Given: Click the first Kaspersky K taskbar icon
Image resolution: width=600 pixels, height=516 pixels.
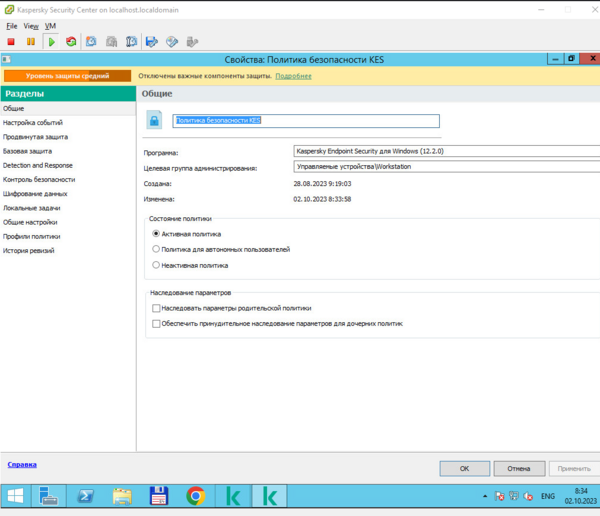Looking at the screenshot, I should [233, 496].
